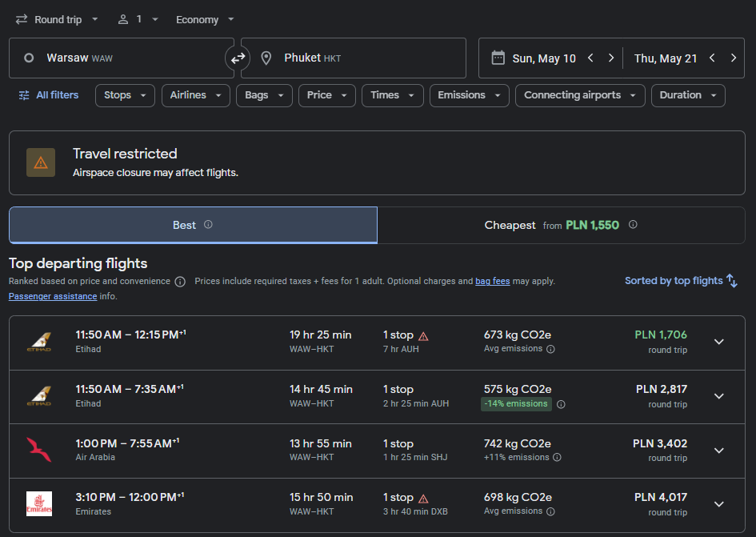Click the PLN 4,017 price
Image resolution: width=756 pixels, height=537 pixels.
(x=661, y=498)
